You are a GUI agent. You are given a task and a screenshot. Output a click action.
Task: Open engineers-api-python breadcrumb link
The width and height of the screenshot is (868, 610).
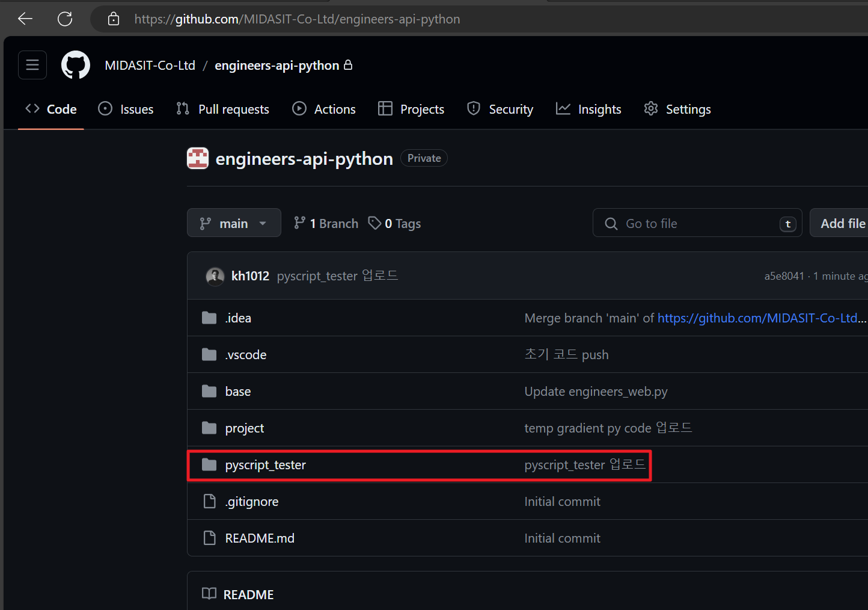(x=277, y=65)
